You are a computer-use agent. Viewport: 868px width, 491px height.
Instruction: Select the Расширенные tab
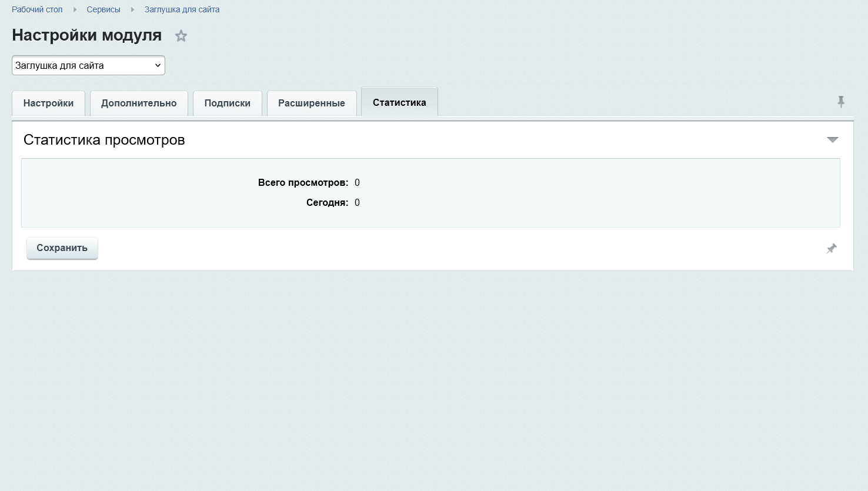click(x=312, y=103)
